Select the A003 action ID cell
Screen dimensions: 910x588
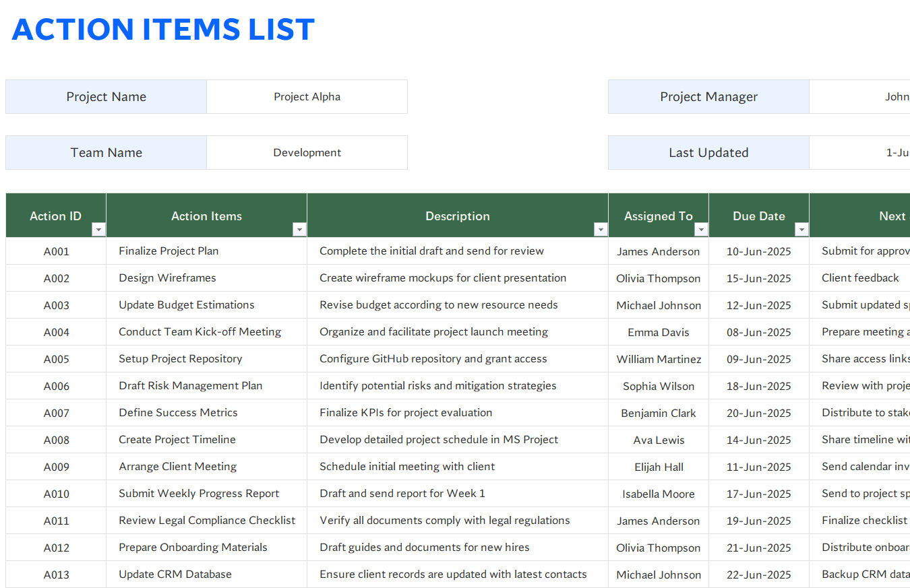56,305
